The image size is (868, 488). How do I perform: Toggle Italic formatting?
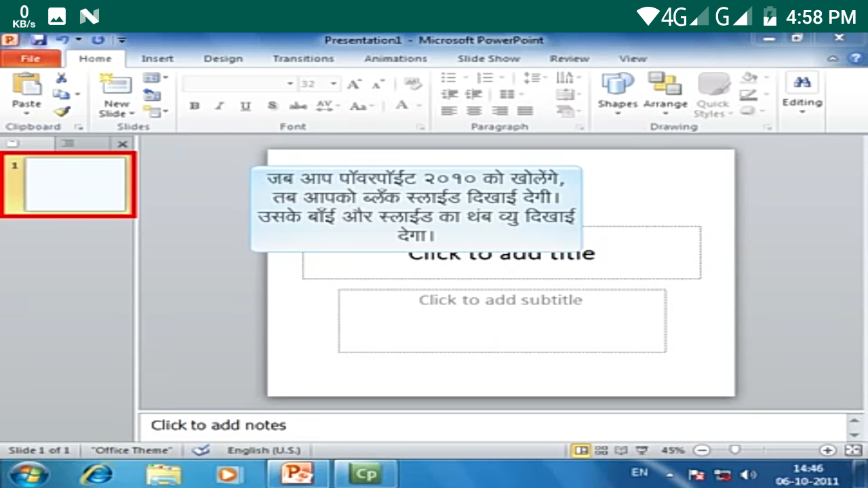(219, 106)
